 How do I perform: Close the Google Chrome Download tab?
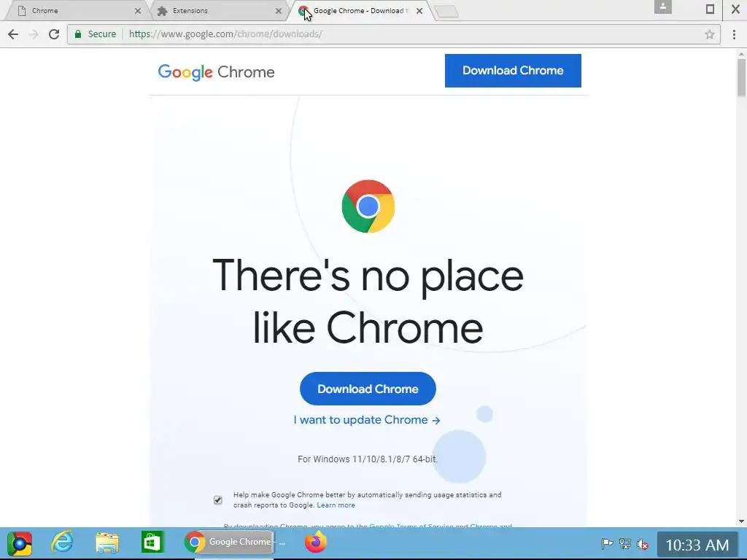[419, 10]
